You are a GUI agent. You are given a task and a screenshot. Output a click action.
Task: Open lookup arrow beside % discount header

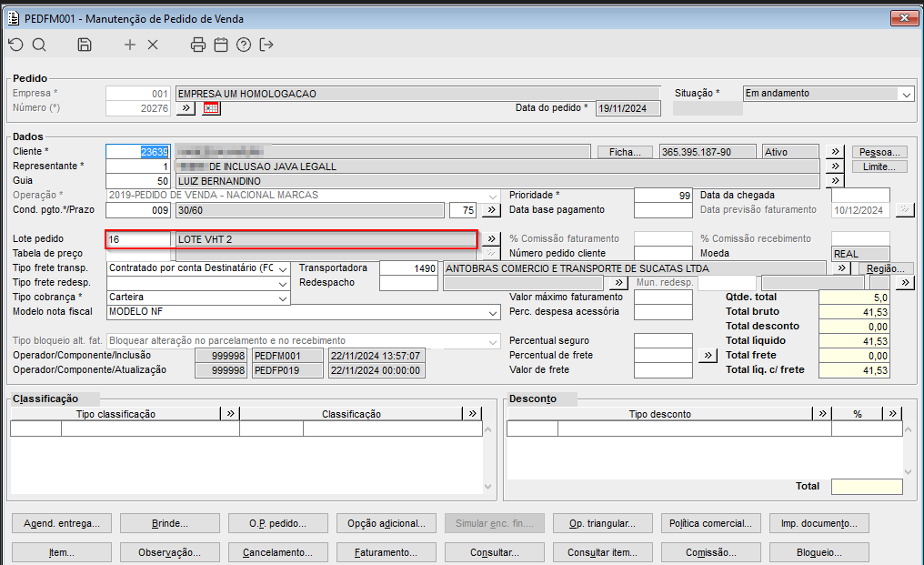coord(893,413)
